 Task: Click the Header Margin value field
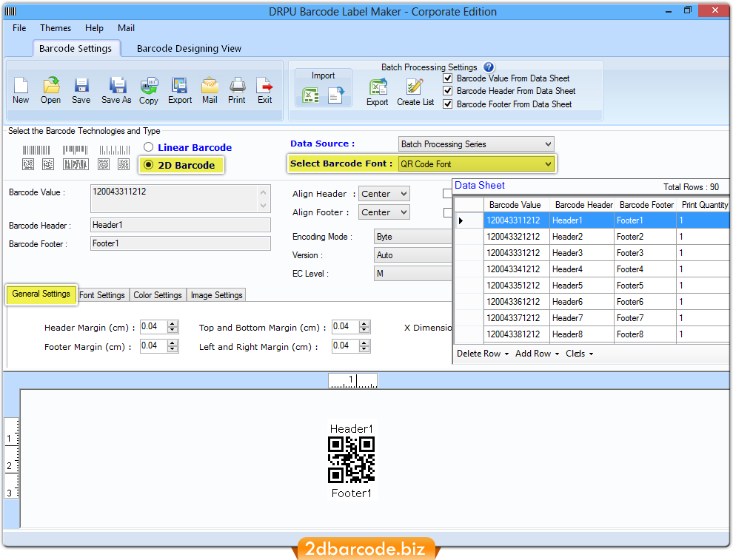point(154,327)
